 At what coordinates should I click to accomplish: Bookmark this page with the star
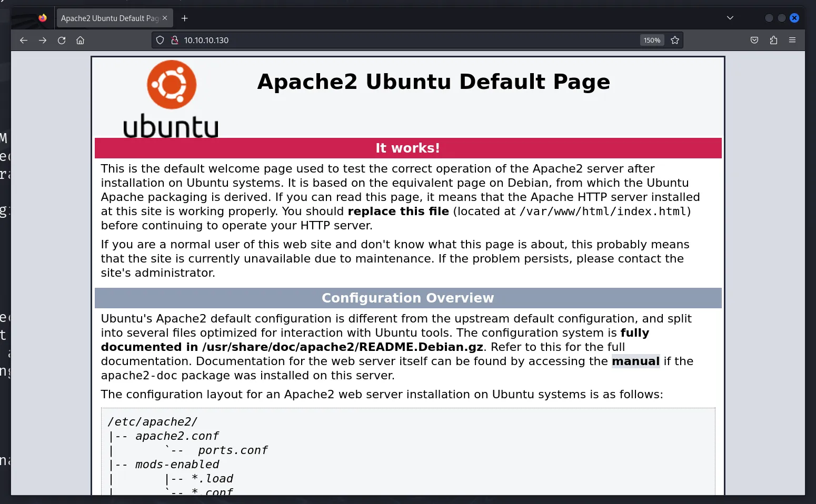tap(675, 41)
